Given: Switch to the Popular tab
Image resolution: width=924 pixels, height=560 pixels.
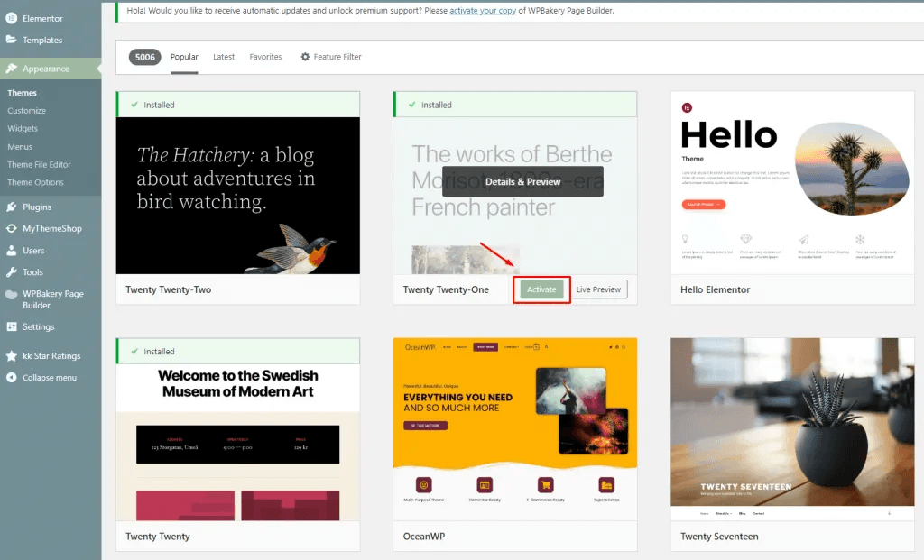Looking at the screenshot, I should click(184, 57).
